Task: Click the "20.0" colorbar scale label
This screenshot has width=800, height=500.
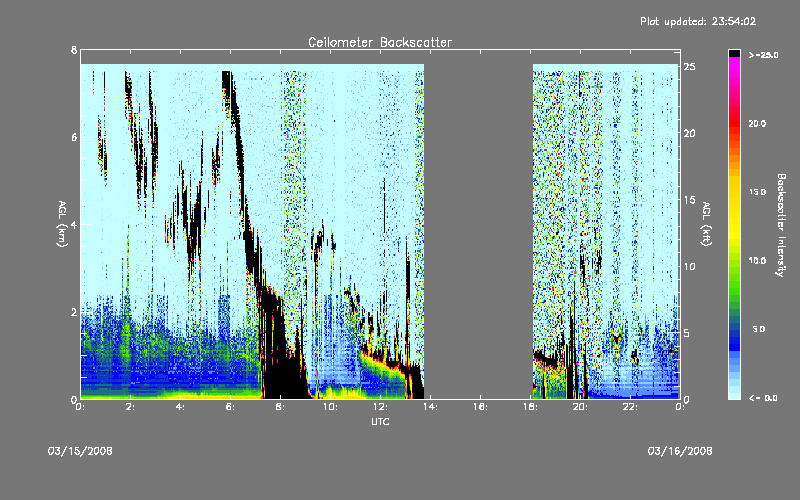Action: click(x=757, y=123)
